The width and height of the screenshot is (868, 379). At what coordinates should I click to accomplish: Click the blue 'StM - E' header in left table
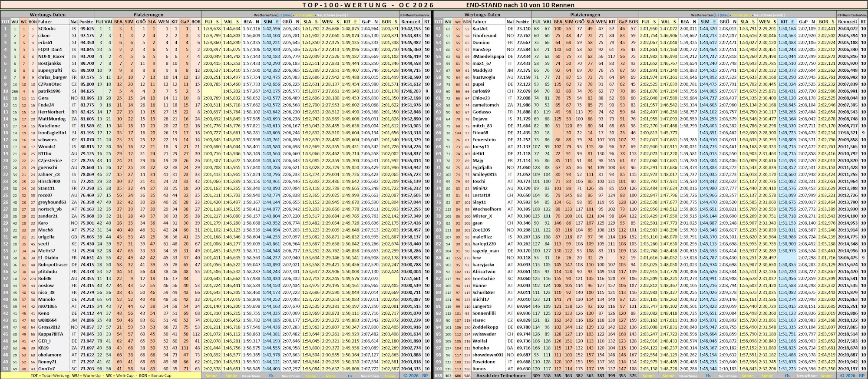(271, 22)
